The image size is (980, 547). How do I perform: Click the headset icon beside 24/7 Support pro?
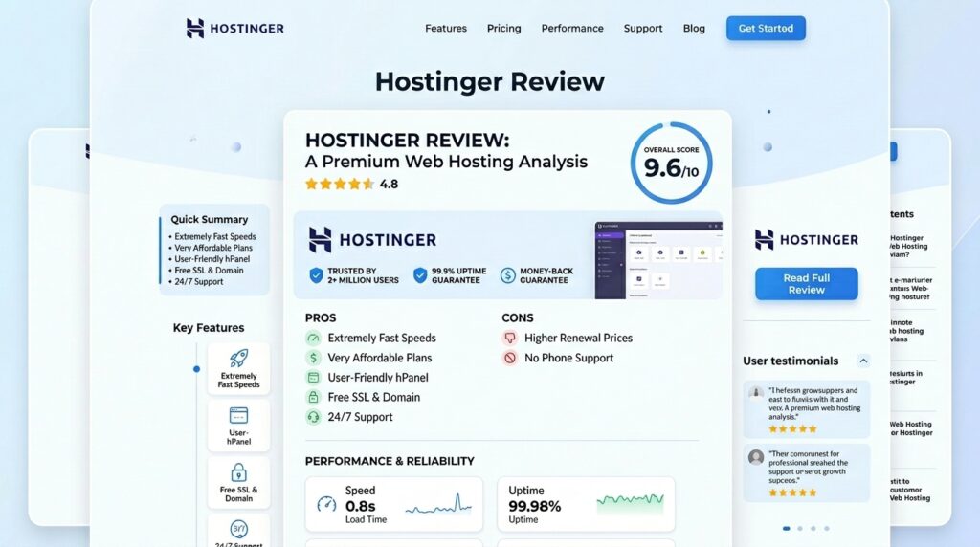pos(313,417)
